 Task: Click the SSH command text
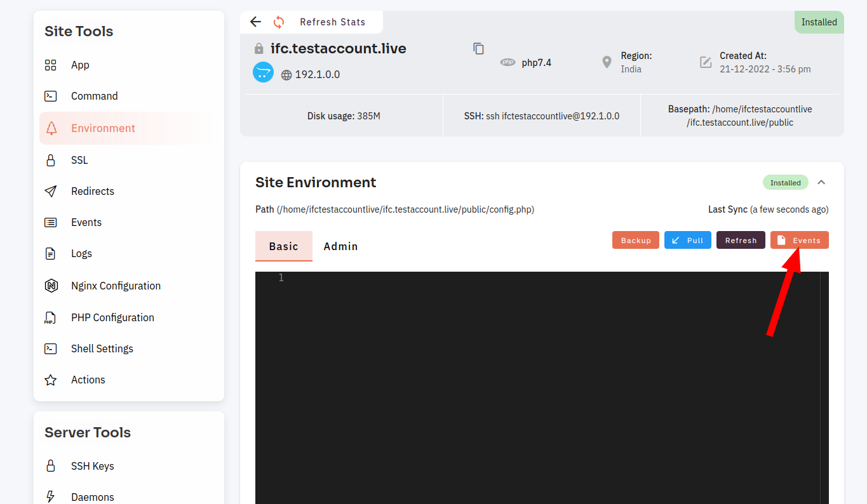[542, 116]
